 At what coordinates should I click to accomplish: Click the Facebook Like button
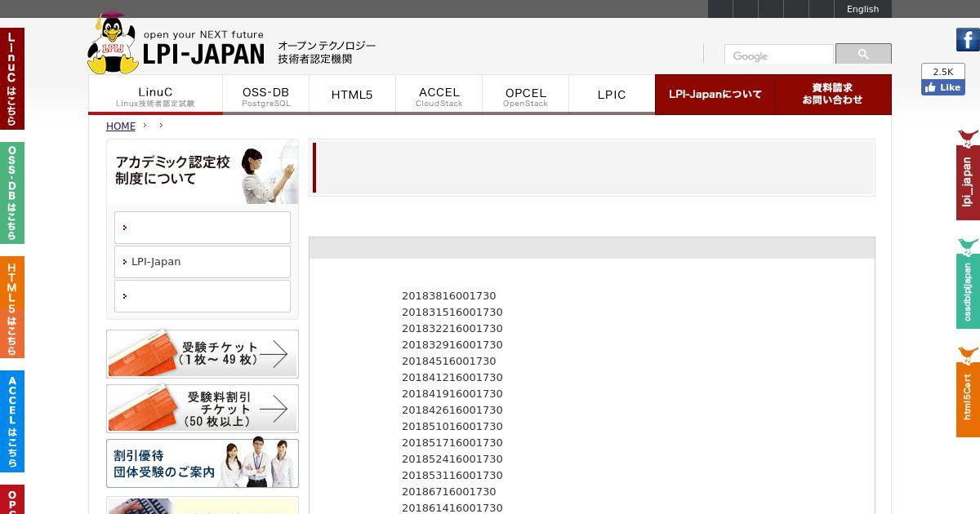(x=943, y=87)
